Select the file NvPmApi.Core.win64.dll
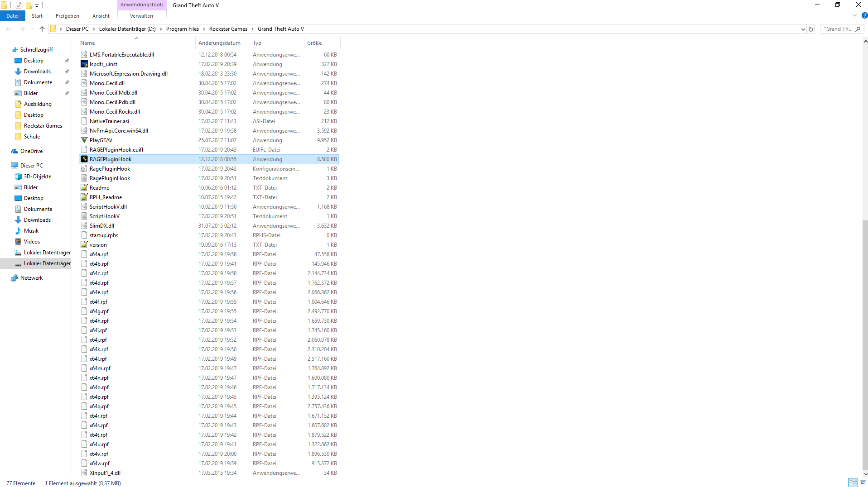 [x=209, y=131]
